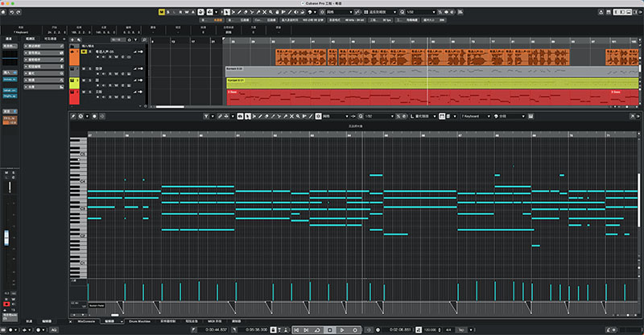Toggle the yellow M mute-all state button

(x=162, y=12)
